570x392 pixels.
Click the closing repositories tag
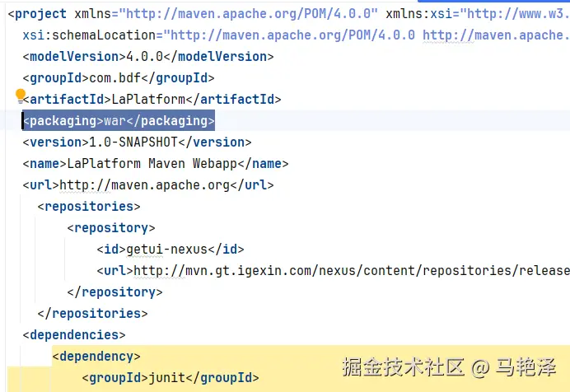[x=92, y=314]
